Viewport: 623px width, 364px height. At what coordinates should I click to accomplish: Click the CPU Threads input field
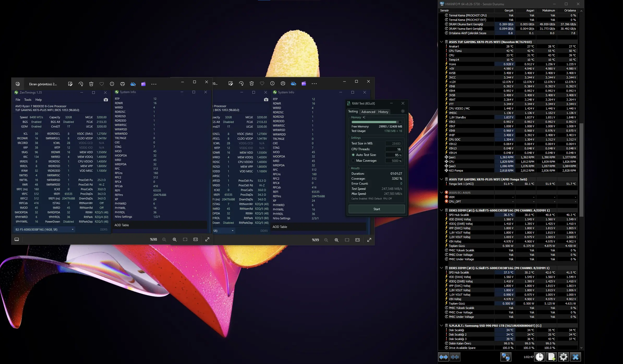pos(394,149)
